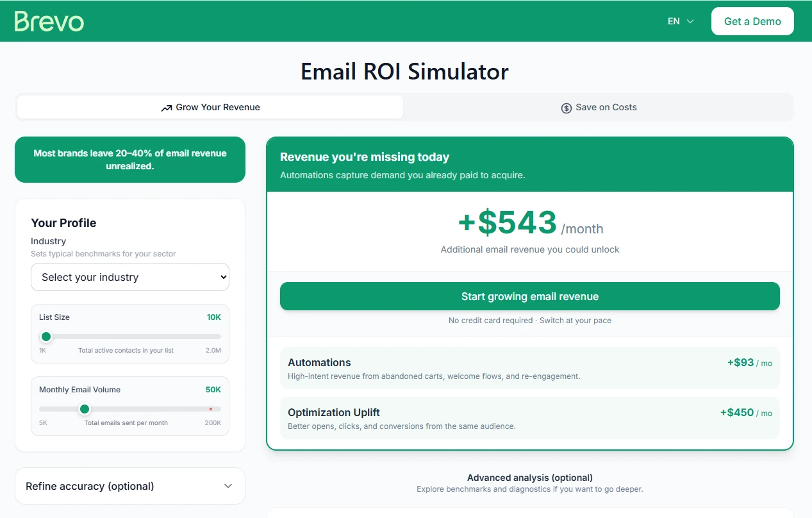
Task: Click the 'Advanced analysis (optional)' heading
Action: pyautogui.click(x=529, y=478)
